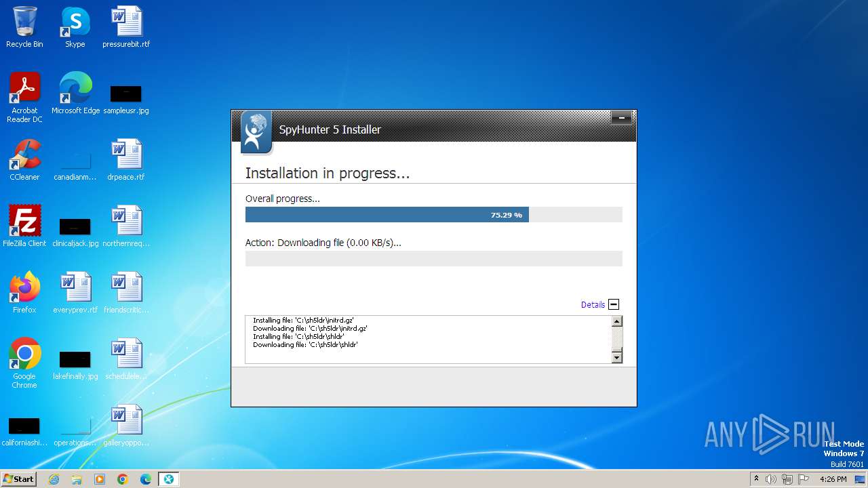Viewport: 868px width, 488px height.
Task: Open the Start menu
Action: [x=19, y=479]
